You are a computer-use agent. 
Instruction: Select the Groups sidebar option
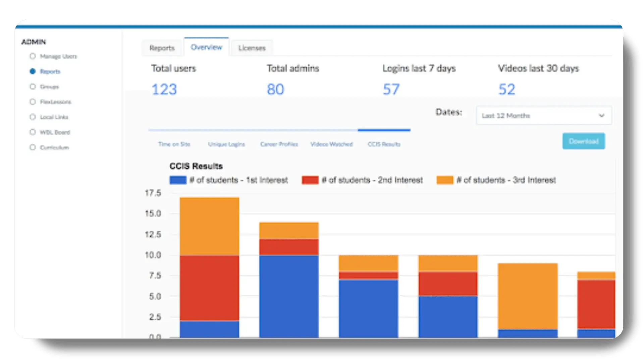pyautogui.click(x=33, y=87)
